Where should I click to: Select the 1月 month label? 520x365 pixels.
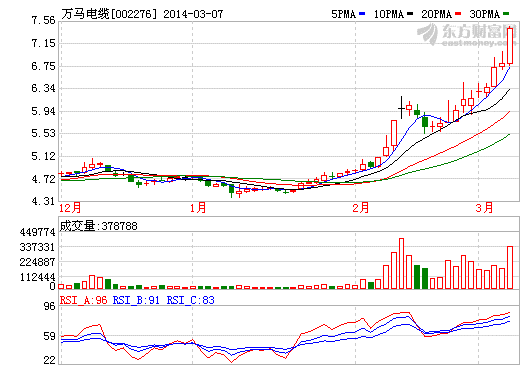coord(198,208)
